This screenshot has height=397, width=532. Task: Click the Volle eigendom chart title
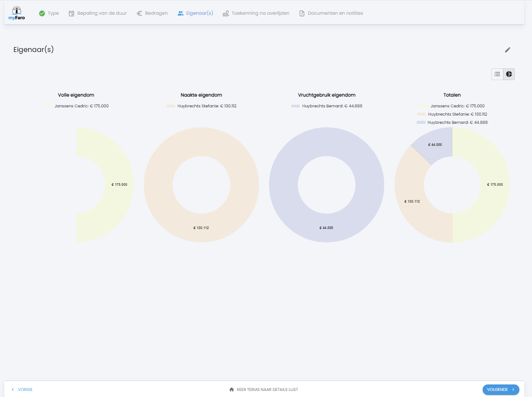point(76,95)
